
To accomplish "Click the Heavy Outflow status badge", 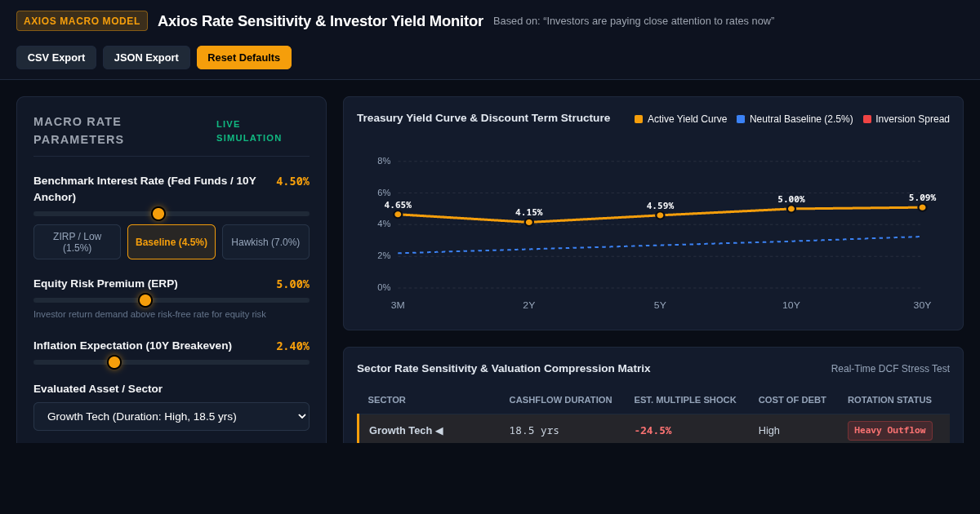I will [x=890, y=431].
